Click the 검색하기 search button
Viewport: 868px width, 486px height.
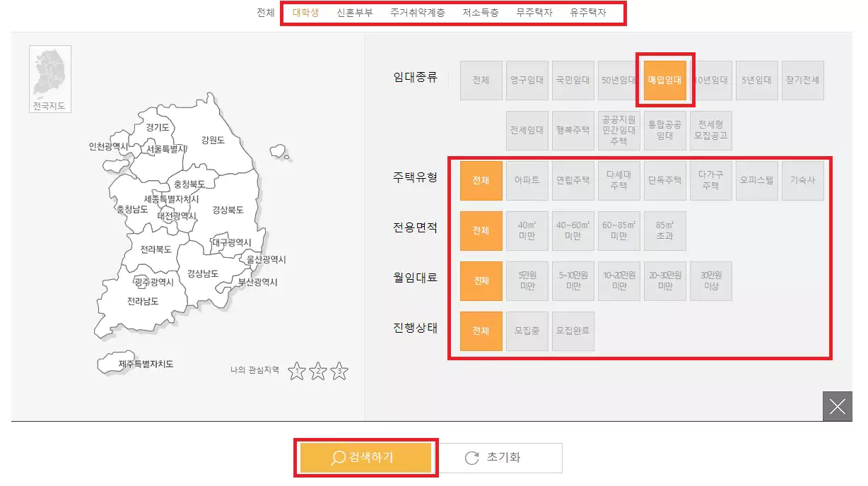pos(365,458)
